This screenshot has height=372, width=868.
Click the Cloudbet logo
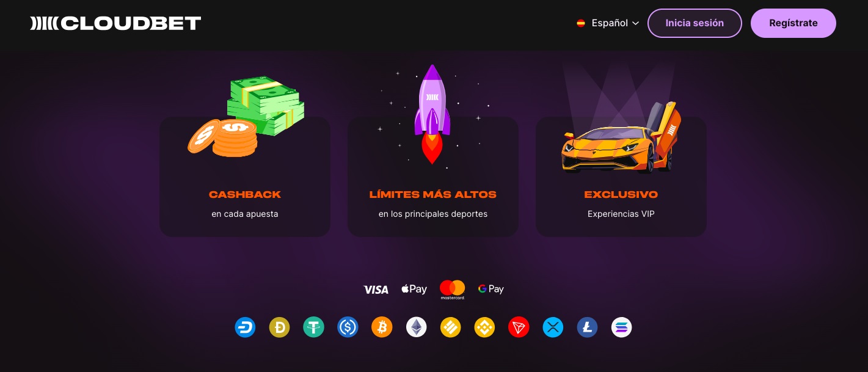115,23
